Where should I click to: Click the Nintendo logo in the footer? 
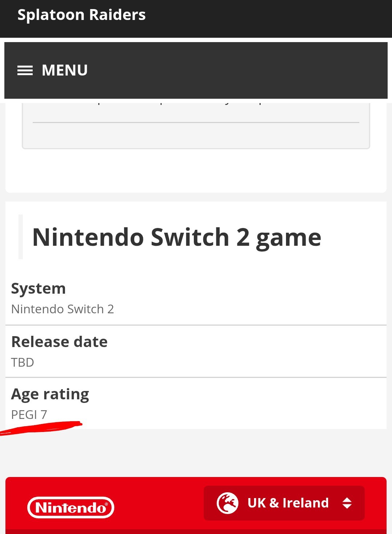tap(71, 507)
